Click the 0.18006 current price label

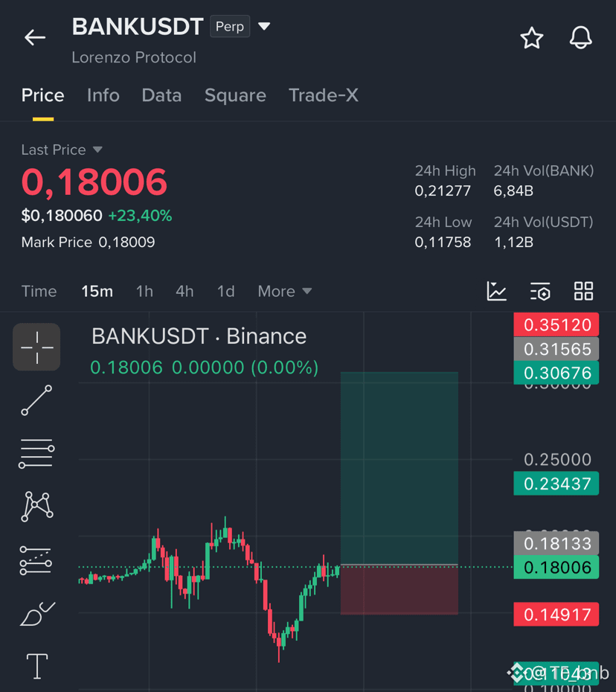[x=556, y=567]
